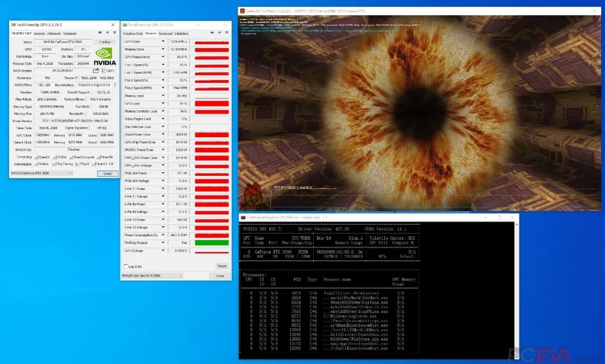
Task: Enable the Log to file checkbox
Action: pyautogui.click(x=126, y=267)
